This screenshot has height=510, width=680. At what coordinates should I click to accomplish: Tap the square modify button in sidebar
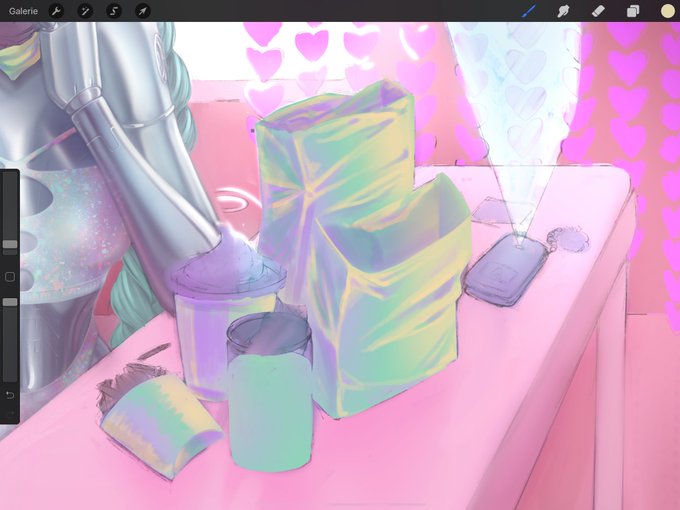[10, 277]
